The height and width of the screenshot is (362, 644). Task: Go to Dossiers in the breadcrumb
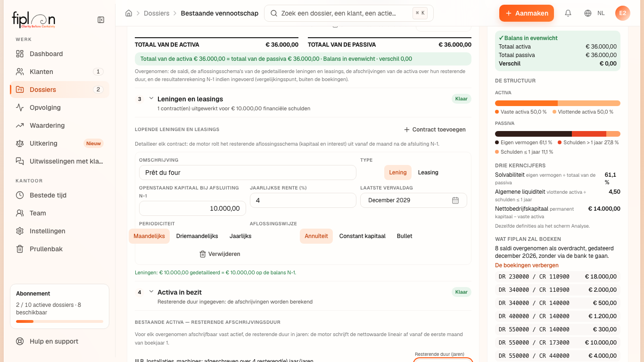coord(157,13)
